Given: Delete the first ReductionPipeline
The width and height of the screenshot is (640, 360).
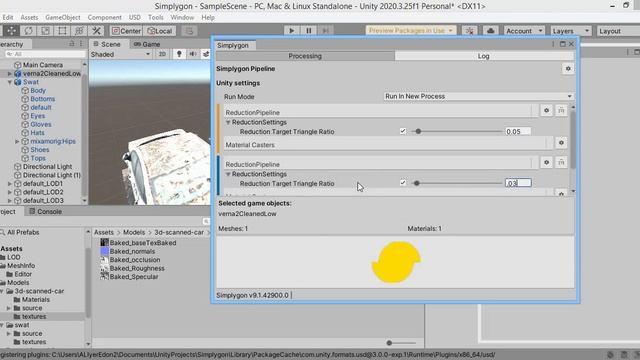Looking at the screenshot, I should click(561, 110).
